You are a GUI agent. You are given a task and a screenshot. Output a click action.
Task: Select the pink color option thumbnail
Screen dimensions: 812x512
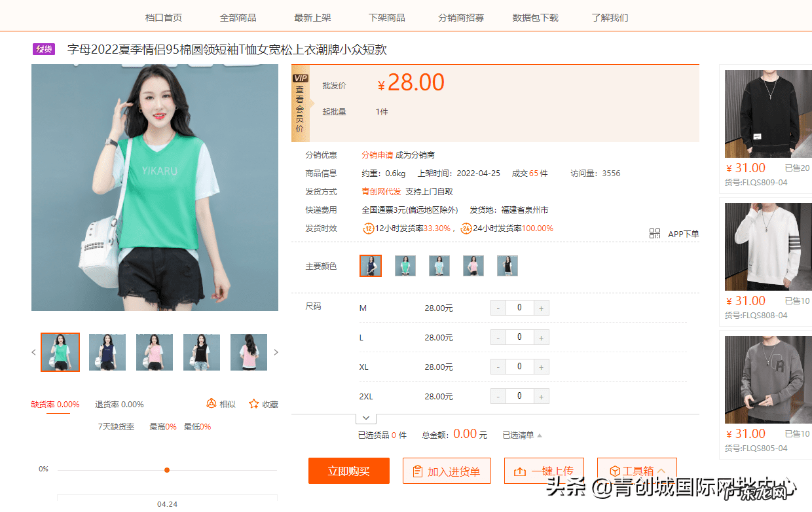point(473,266)
